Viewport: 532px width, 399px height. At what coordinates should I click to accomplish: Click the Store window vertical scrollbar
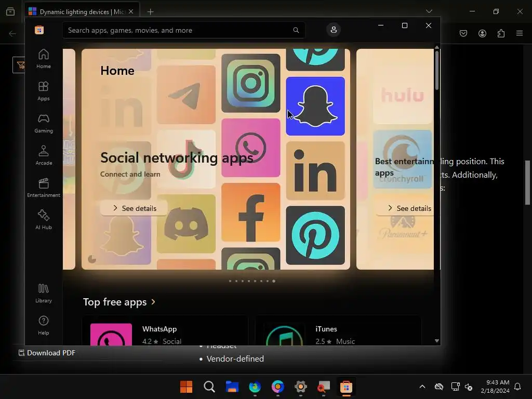[437, 70]
